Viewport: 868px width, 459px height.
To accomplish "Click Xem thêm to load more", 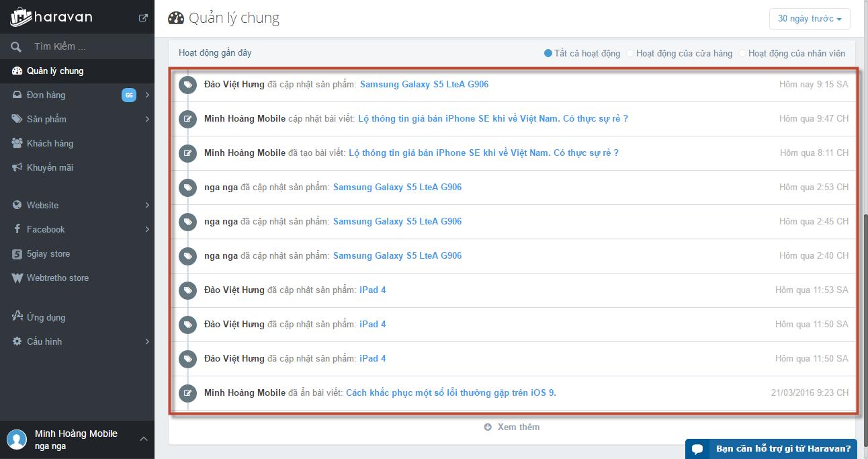I will click(x=512, y=427).
